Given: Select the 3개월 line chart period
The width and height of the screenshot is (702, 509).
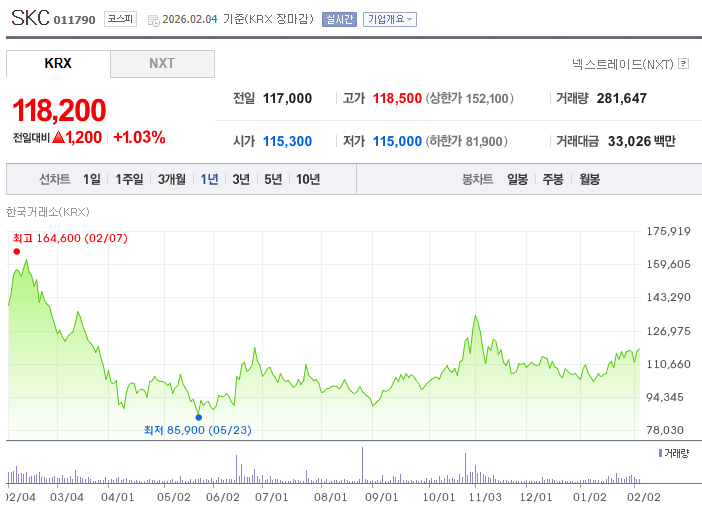Looking at the screenshot, I should 171,180.
